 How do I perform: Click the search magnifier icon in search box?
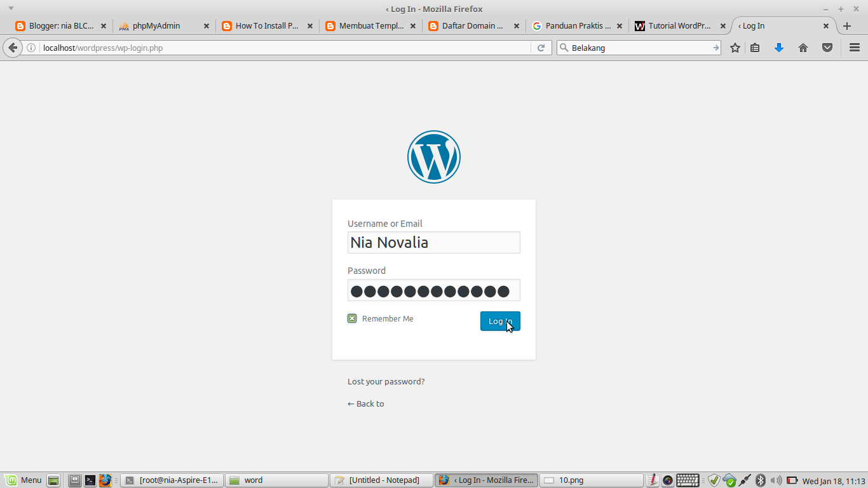point(564,48)
